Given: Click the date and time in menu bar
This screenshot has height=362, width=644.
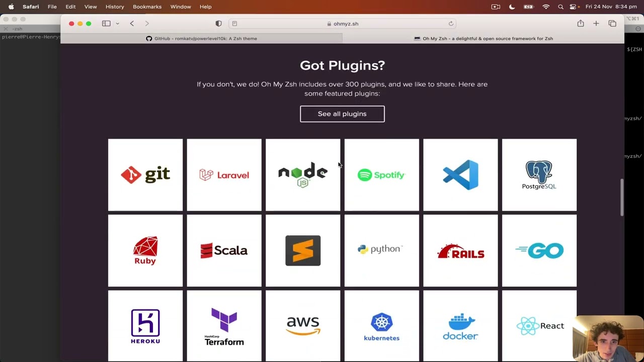Looking at the screenshot, I should (611, 7).
